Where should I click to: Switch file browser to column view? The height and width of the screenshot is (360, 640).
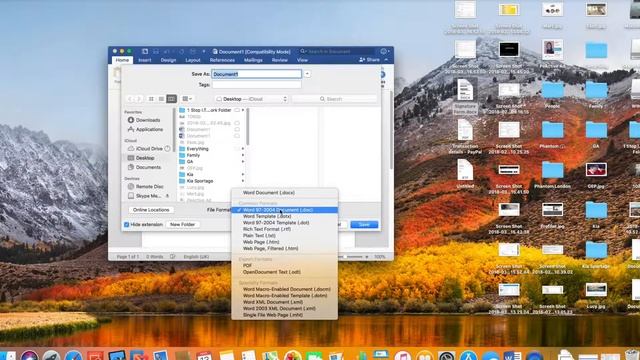(x=171, y=99)
